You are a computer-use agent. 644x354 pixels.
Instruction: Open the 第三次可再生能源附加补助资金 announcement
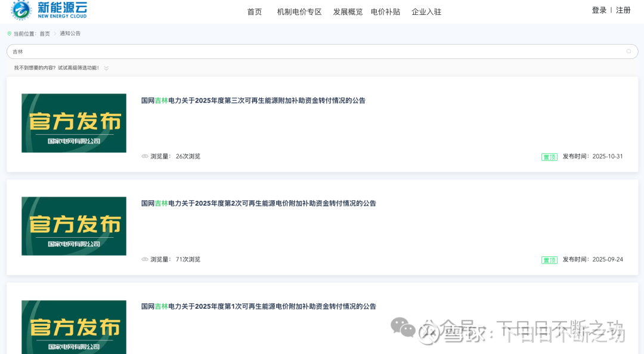(x=253, y=101)
